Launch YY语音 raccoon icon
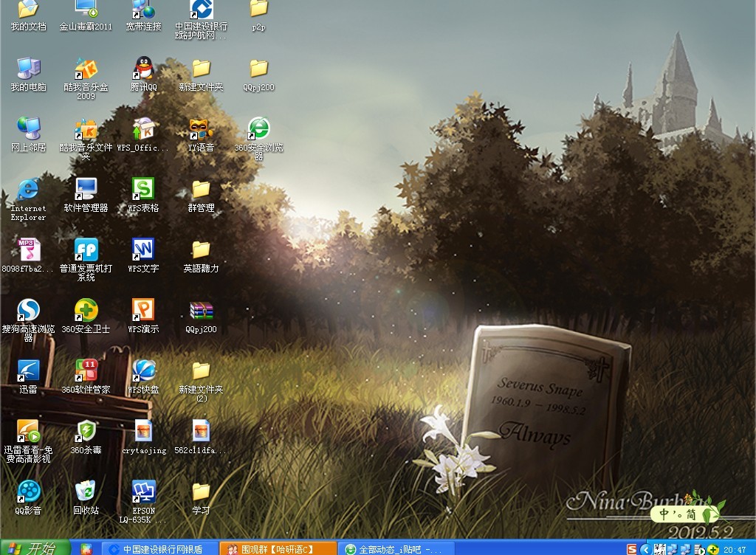 click(201, 135)
